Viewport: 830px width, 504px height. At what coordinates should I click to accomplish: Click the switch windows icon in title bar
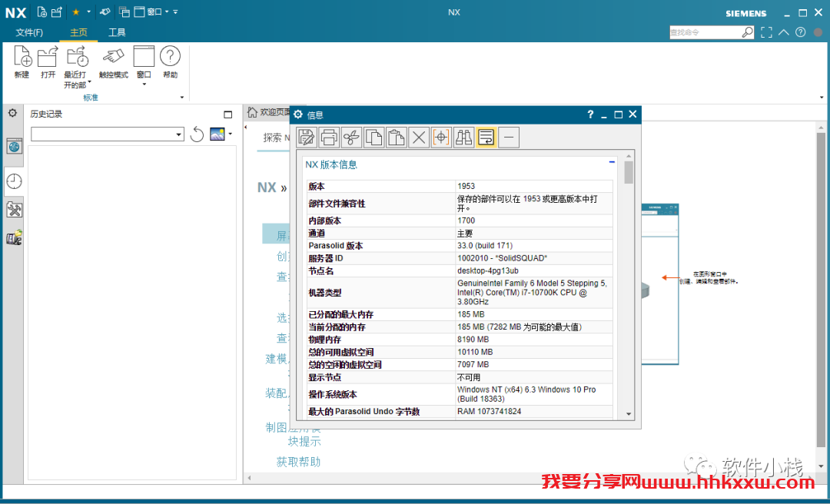(x=124, y=12)
